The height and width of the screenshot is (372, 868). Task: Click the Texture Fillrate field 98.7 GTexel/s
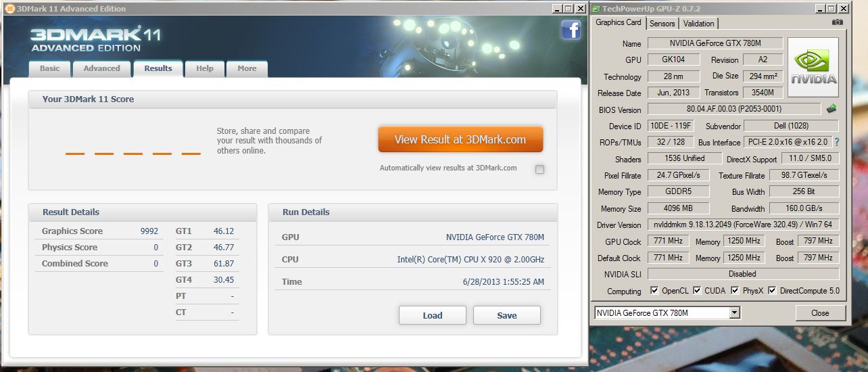click(804, 175)
